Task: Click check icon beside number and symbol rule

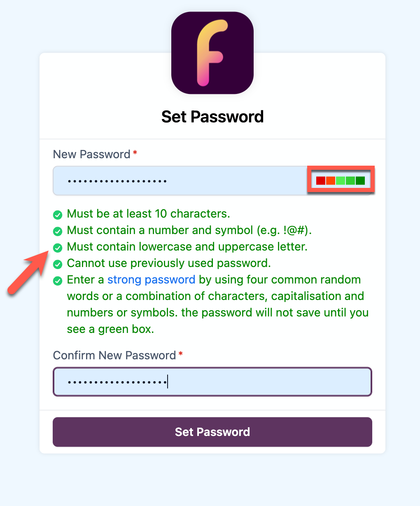Action: (x=58, y=231)
